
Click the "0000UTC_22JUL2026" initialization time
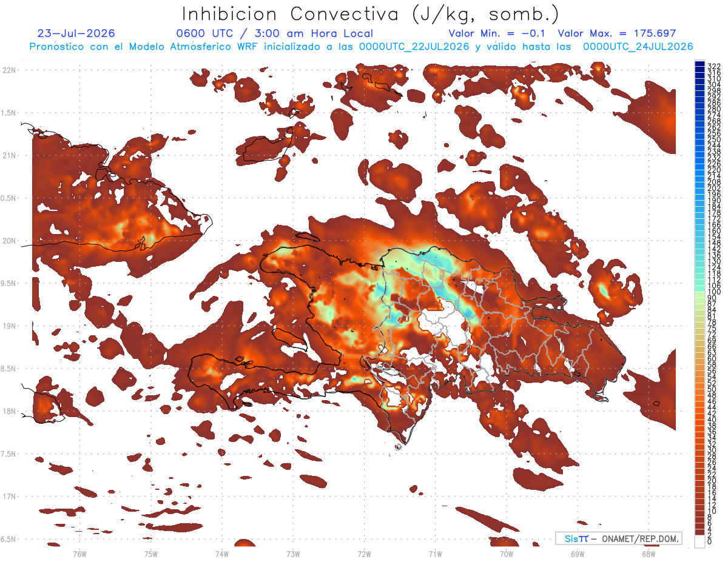(x=414, y=47)
